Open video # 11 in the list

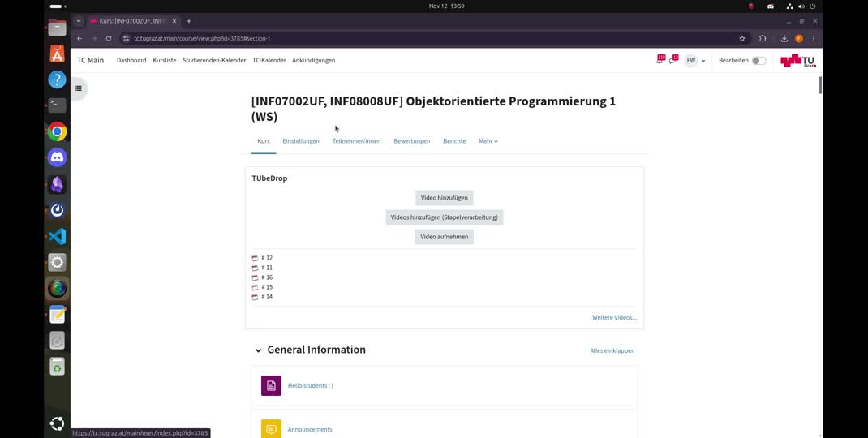click(x=267, y=268)
